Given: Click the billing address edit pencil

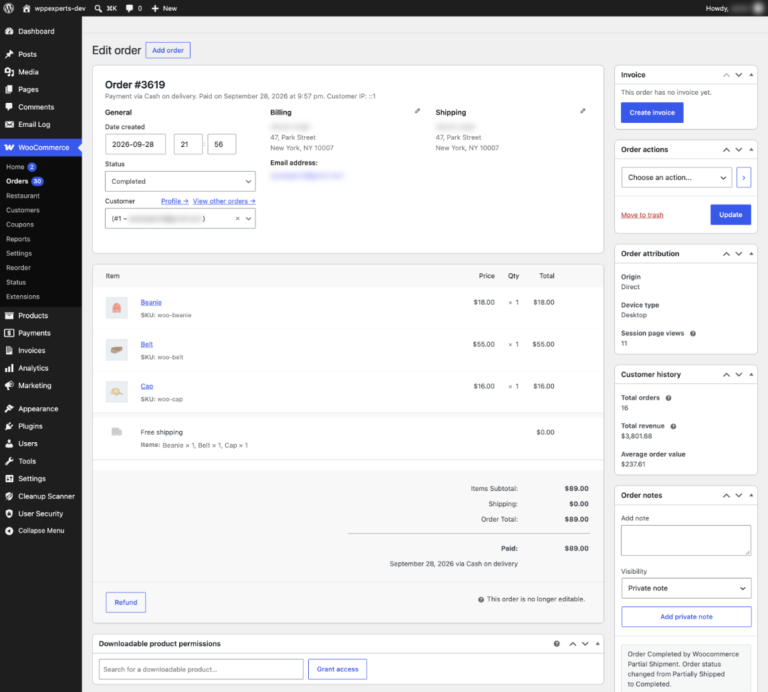Looking at the screenshot, I should pyautogui.click(x=417, y=111).
